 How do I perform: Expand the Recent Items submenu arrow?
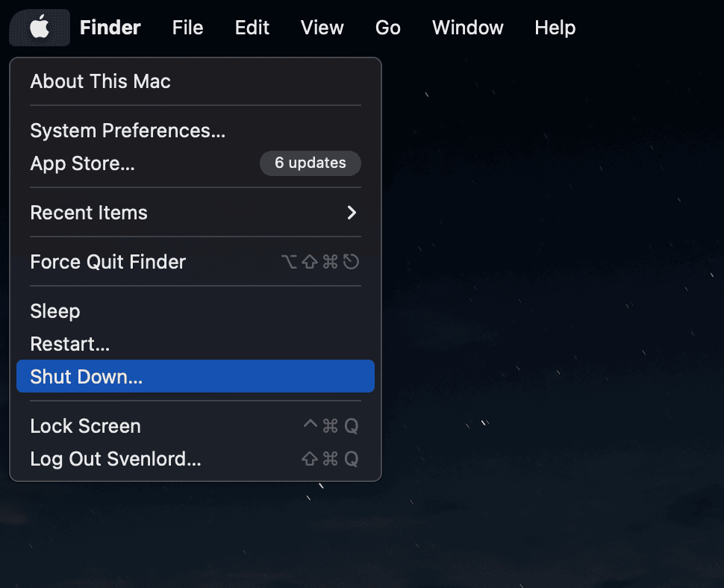[352, 213]
